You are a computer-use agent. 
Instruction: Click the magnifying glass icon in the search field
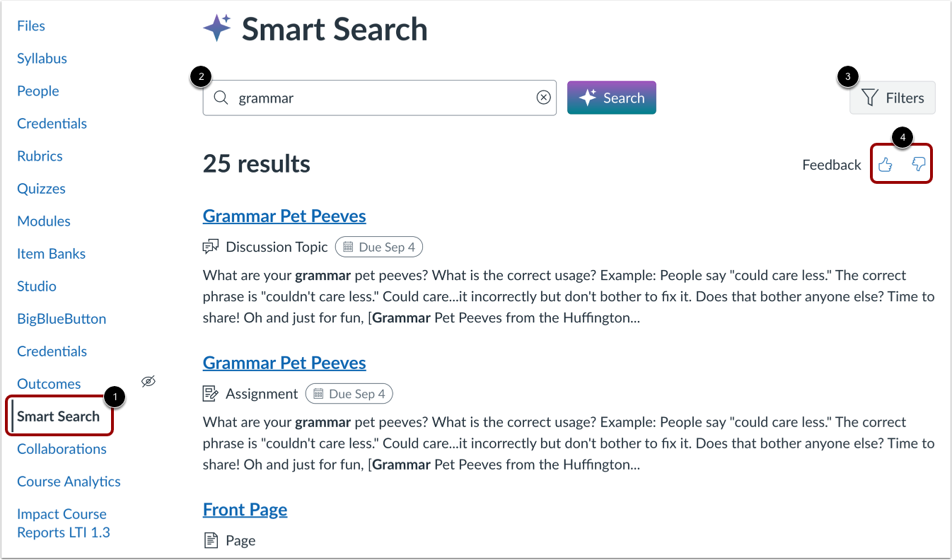(221, 98)
